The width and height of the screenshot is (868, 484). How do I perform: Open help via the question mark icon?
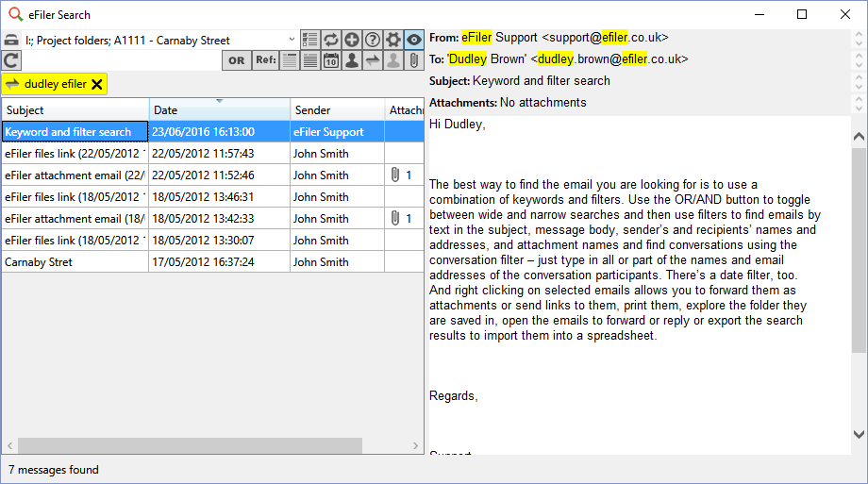(373, 40)
